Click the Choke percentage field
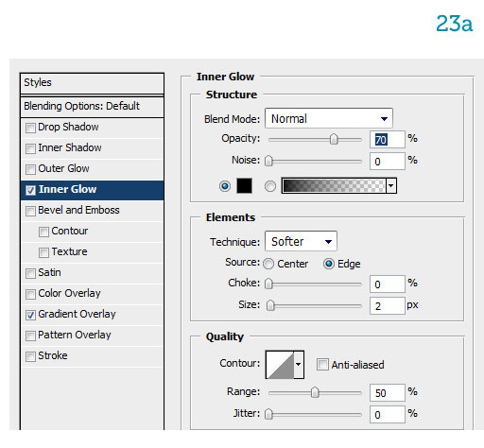 pyautogui.click(x=388, y=284)
